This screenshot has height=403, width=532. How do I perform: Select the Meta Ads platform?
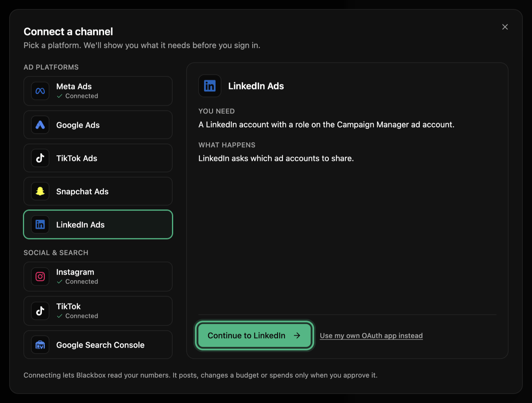98,91
